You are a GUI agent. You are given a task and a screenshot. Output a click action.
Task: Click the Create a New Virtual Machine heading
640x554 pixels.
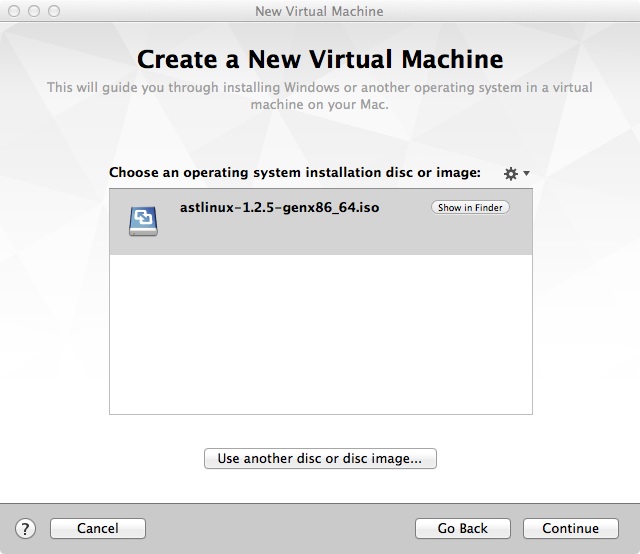click(320, 59)
